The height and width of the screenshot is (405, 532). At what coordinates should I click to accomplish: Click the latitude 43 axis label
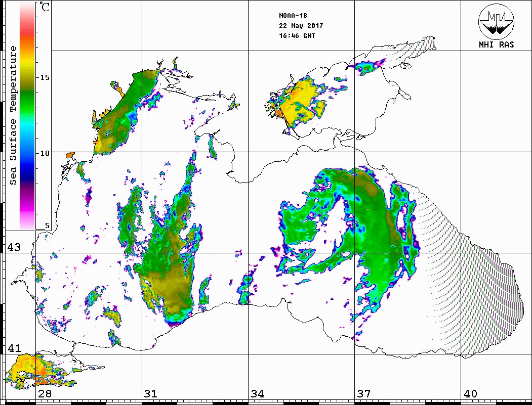[14, 247]
